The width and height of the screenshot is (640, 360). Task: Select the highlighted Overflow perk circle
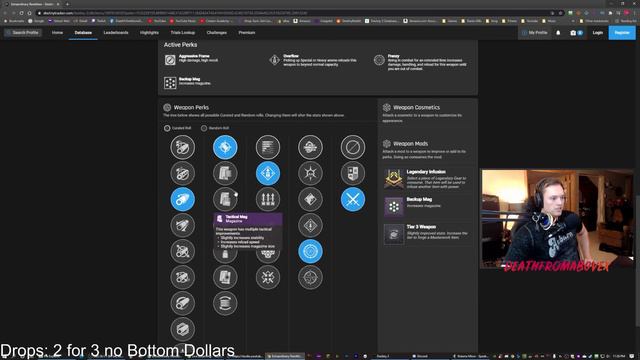click(x=268, y=173)
